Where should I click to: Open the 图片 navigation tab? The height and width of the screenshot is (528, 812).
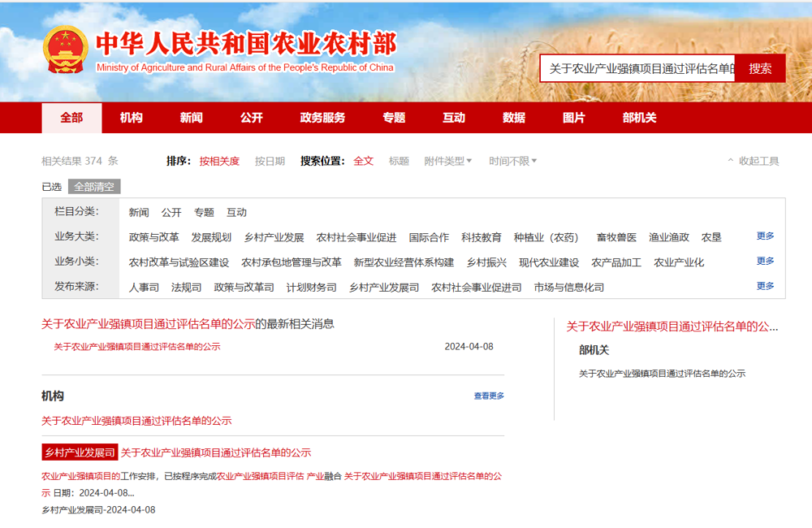[x=573, y=118]
